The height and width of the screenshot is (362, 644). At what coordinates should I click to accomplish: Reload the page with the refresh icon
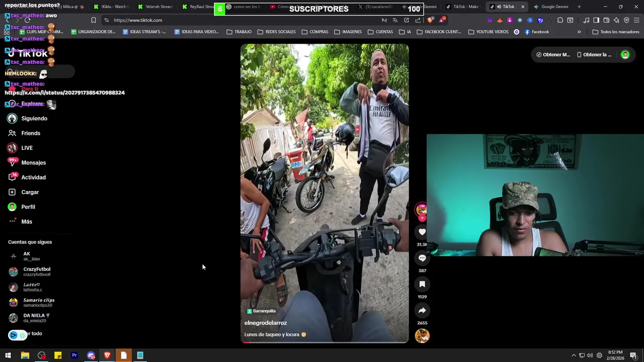point(29,20)
